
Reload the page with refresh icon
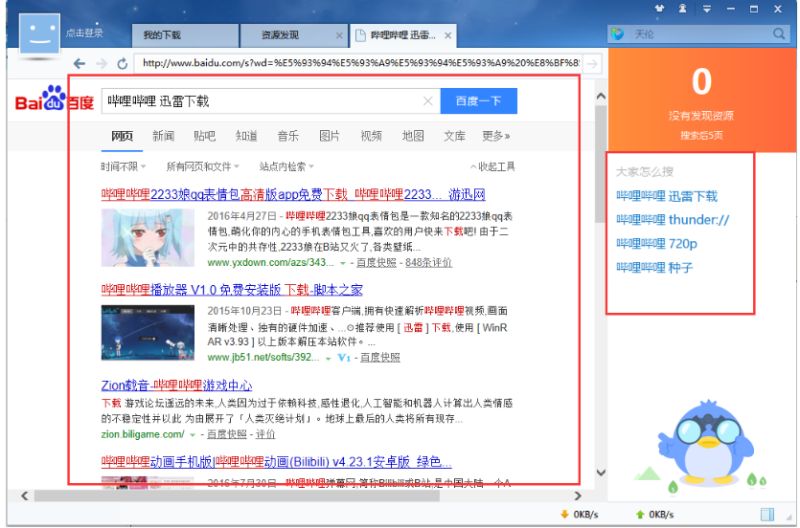pyautogui.click(x=122, y=63)
